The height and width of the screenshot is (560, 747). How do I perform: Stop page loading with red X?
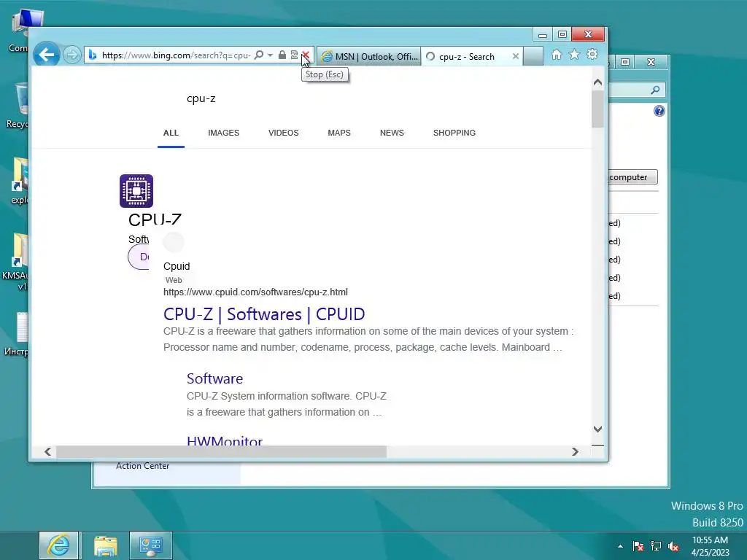coord(306,55)
